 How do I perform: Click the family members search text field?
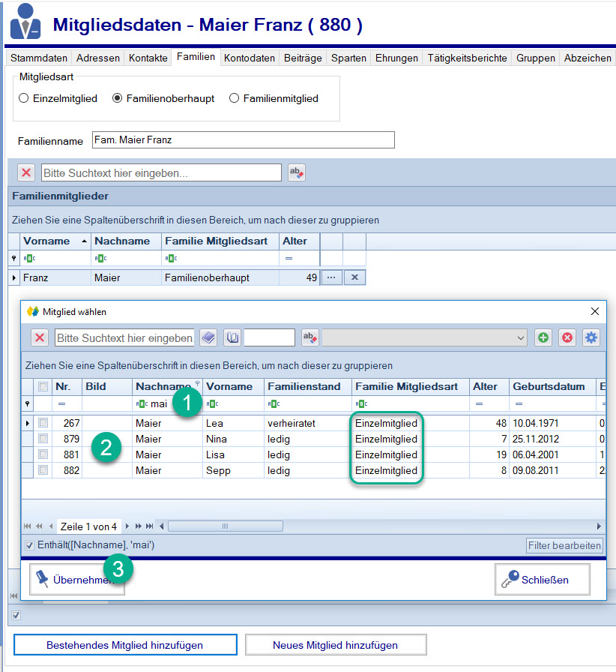(161, 172)
